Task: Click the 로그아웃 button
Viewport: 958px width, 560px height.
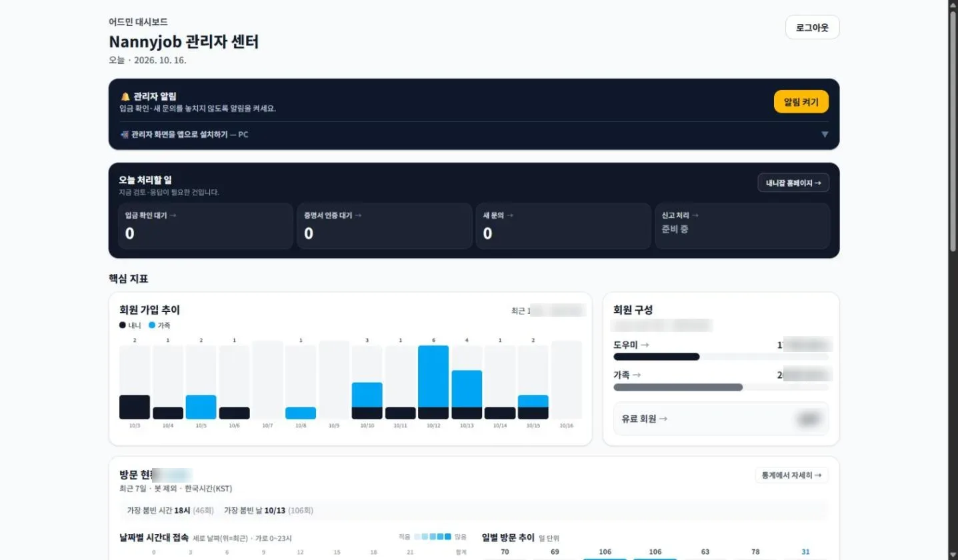Action: pos(812,27)
